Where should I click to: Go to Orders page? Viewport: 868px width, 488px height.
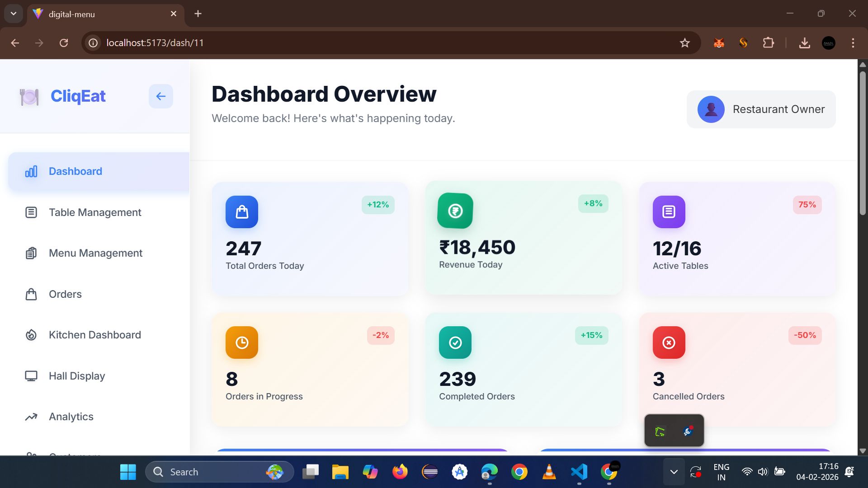(99, 294)
